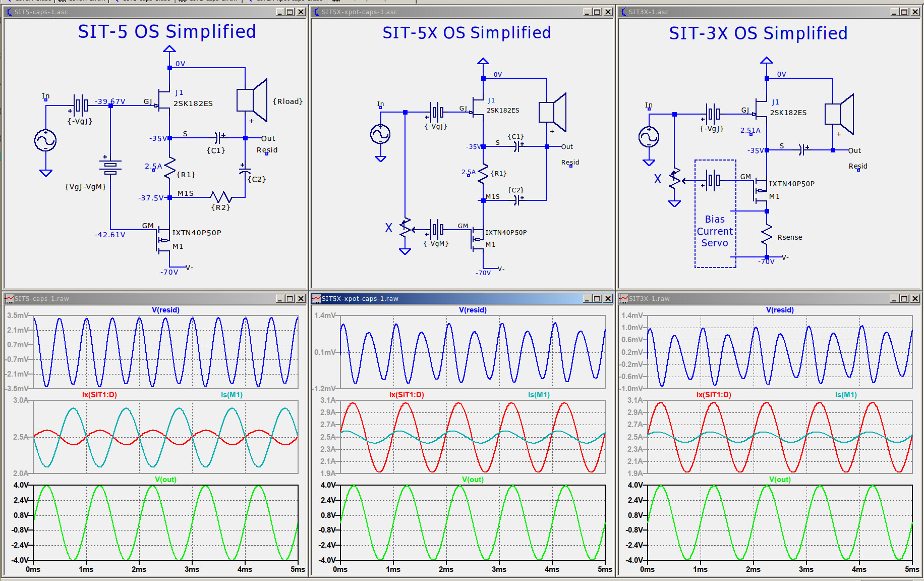Viewport: 924px width, 581px height.
Task: Click the 2SK182ES text in SIT-3X schematic
Action: pyautogui.click(x=788, y=113)
